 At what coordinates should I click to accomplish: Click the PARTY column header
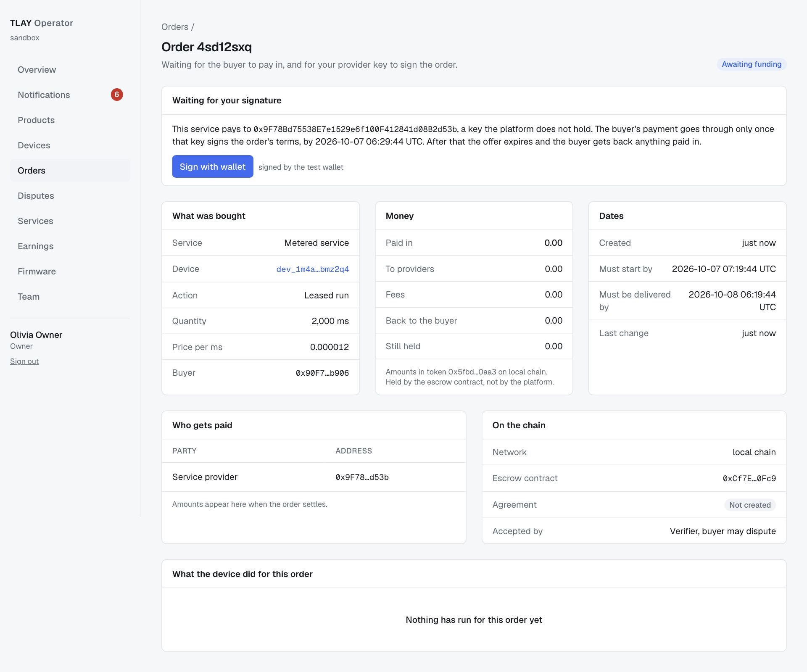coord(184,451)
